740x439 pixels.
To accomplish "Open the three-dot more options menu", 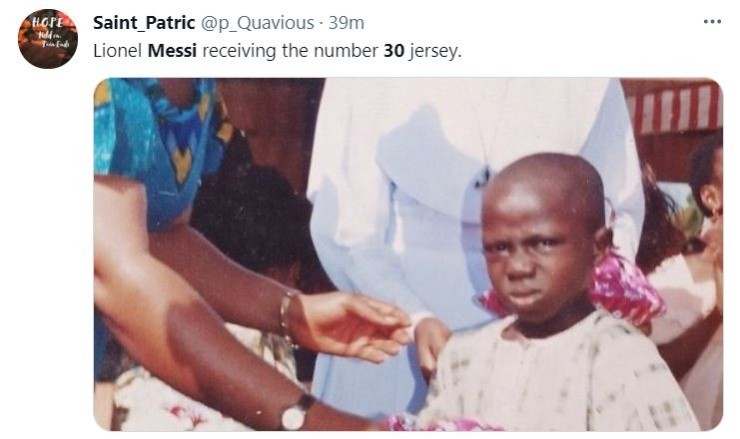I will [x=712, y=22].
